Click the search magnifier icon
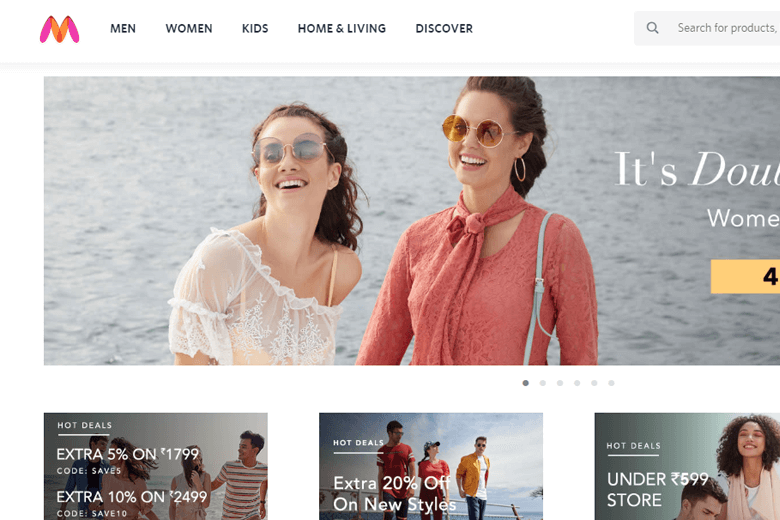This screenshot has height=520, width=780. click(x=652, y=28)
